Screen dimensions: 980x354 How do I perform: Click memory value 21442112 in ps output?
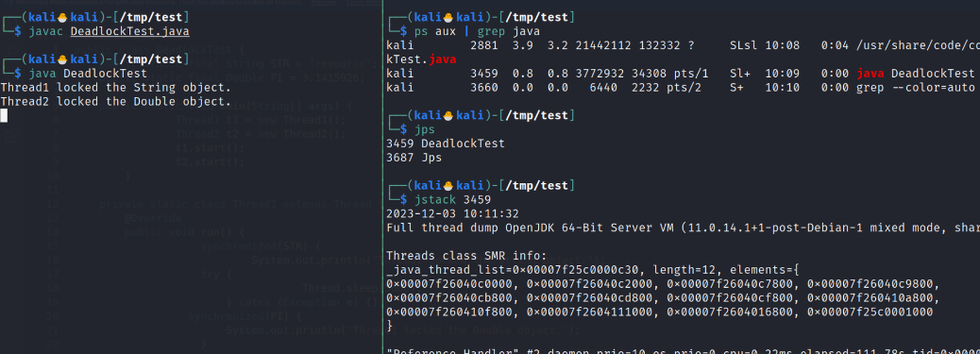tap(603, 45)
